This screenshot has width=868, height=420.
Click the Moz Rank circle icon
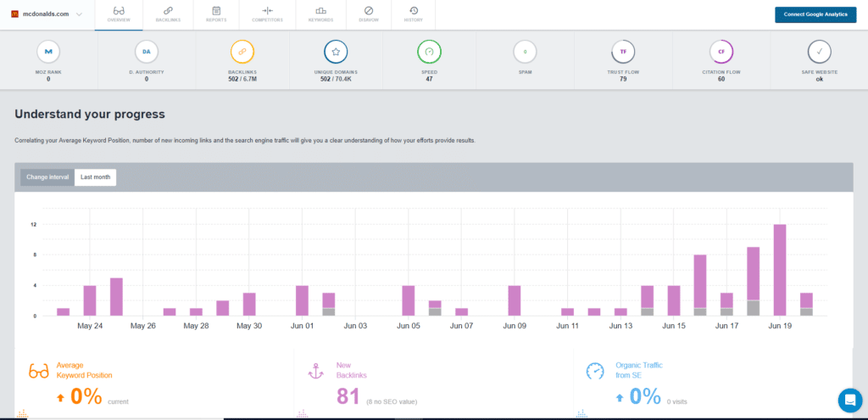coord(49,52)
